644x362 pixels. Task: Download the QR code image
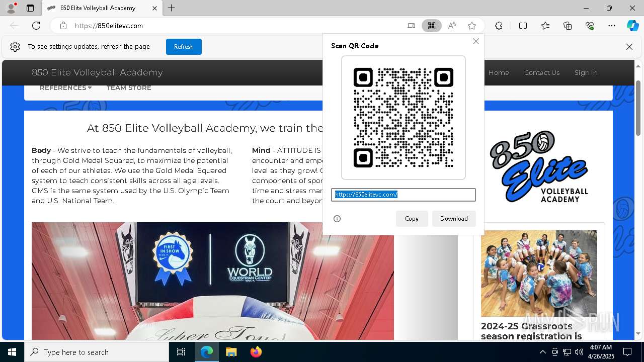point(454,219)
